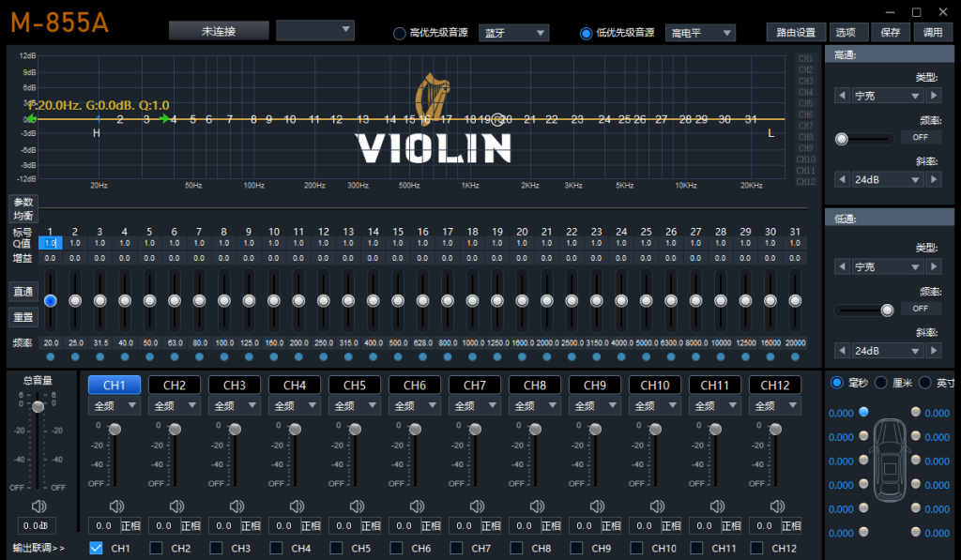Check CH2 output link checkbox

pos(156,548)
